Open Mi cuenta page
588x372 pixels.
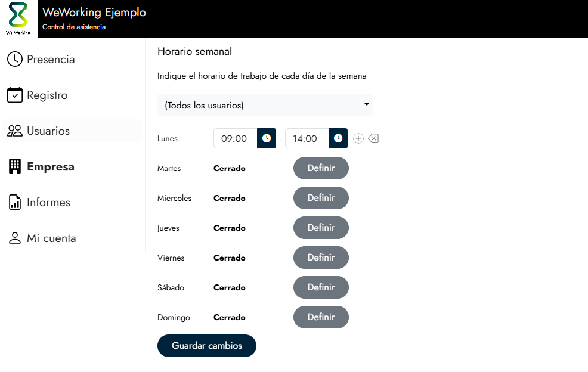point(51,238)
